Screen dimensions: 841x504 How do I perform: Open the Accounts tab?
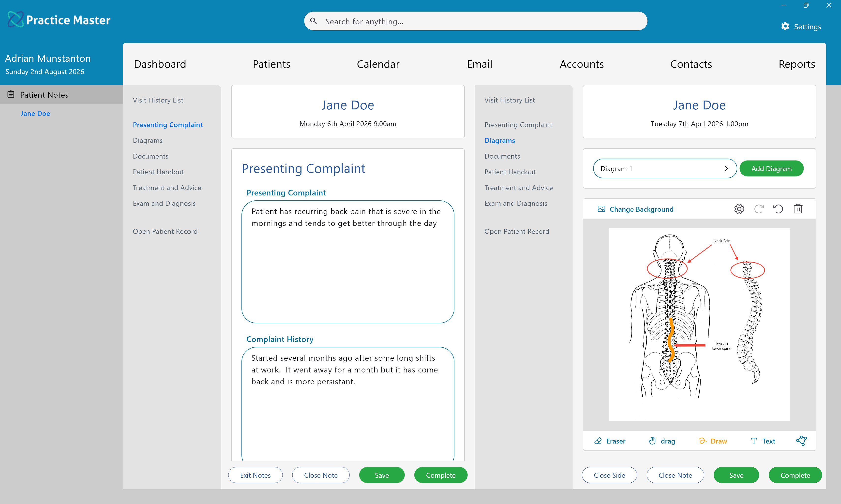[x=582, y=64]
